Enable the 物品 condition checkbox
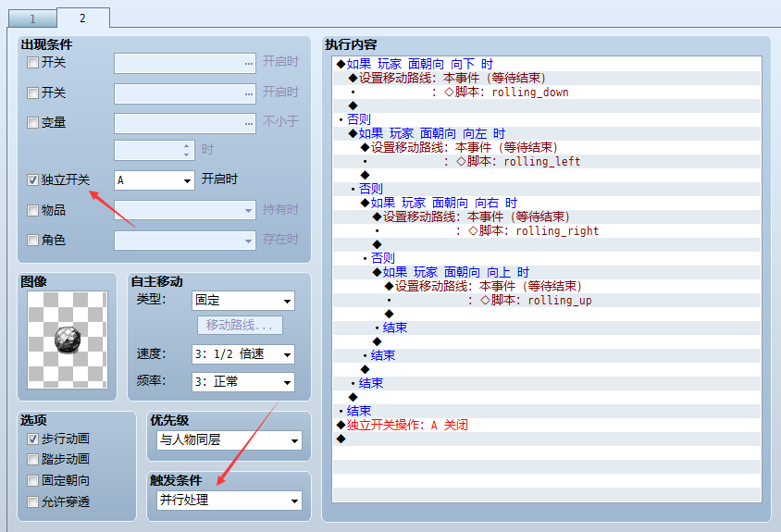The image size is (781, 532). 33,210
